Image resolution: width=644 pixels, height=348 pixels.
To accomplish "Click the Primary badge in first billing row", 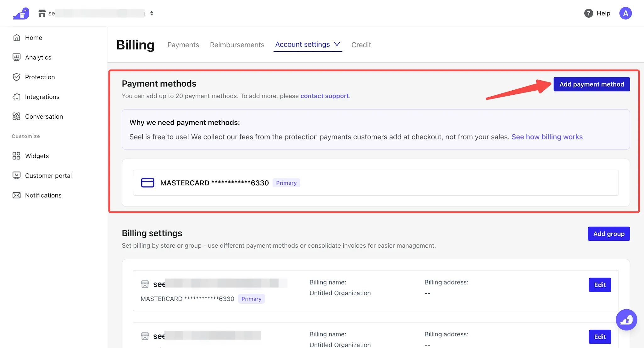I will [252, 299].
